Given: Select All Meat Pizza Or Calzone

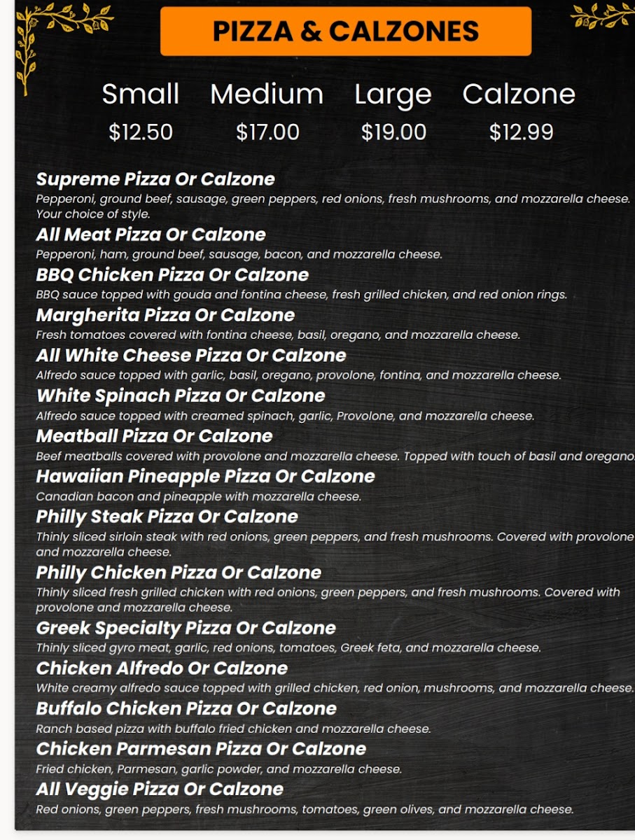Looking at the screenshot, I should 151,234.
